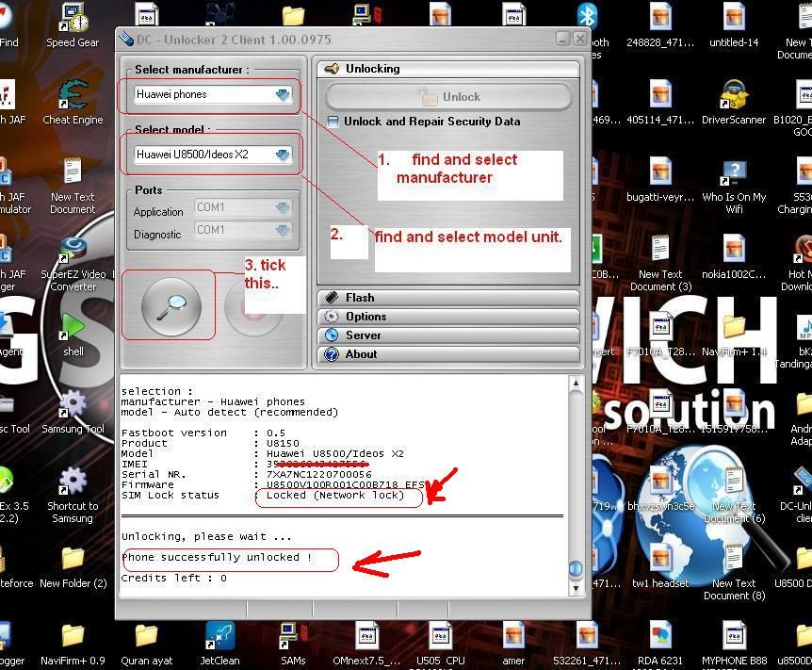This screenshot has height=670, width=812.
Task: Click the 'Credits left : 0' log line
Action: [174, 579]
